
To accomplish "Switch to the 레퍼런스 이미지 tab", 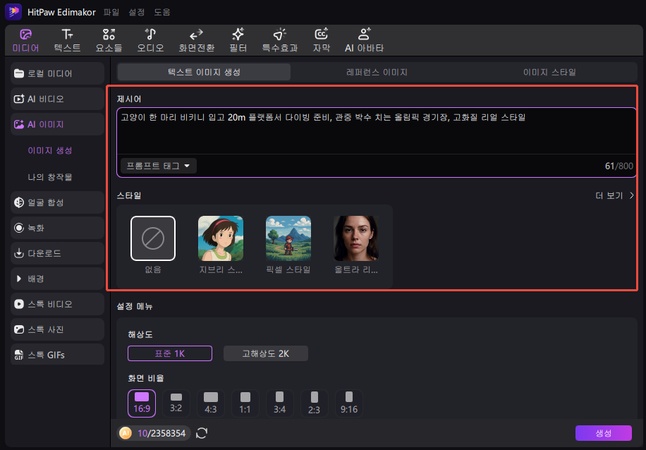I will [377, 72].
